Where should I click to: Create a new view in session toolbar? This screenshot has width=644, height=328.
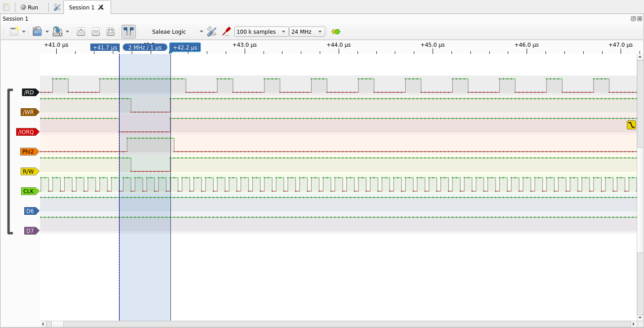click(14, 31)
